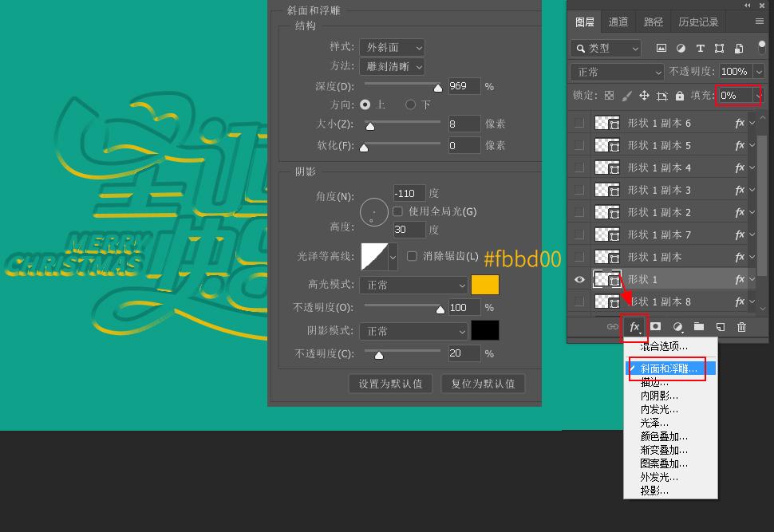
Task: Click the fx icon on 形状 1 副本 6
Action: [x=740, y=124]
